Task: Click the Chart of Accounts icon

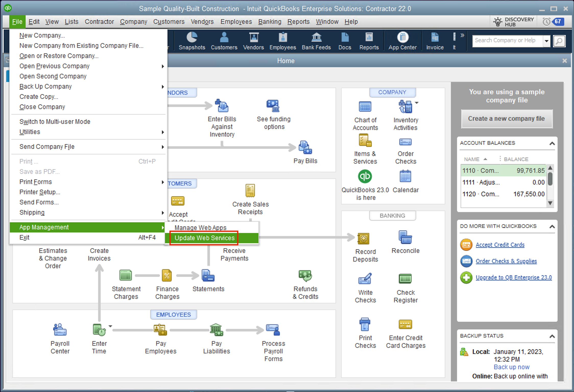Action: click(365, 107)
